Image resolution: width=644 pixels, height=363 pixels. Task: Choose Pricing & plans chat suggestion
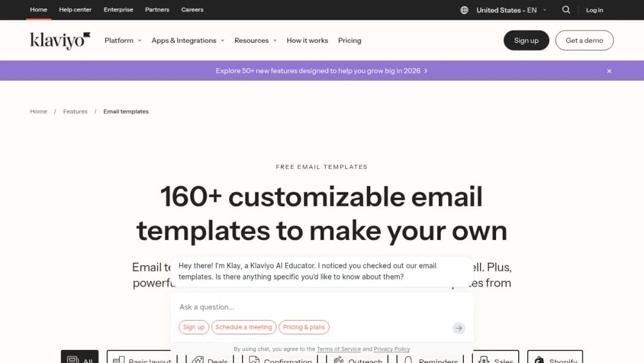pyautogui.click(x=304, y=327)
